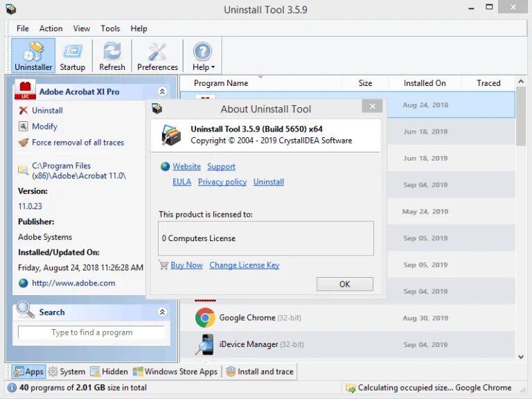Click the Uninstall Tool logo in About dialog
532x399 pixels.
[171, 134]
